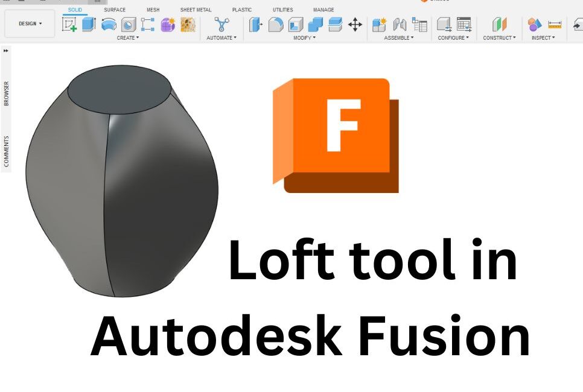The image size is (583, 392).
Task: Select the Press Pull tool
Action: pos(255,25)
